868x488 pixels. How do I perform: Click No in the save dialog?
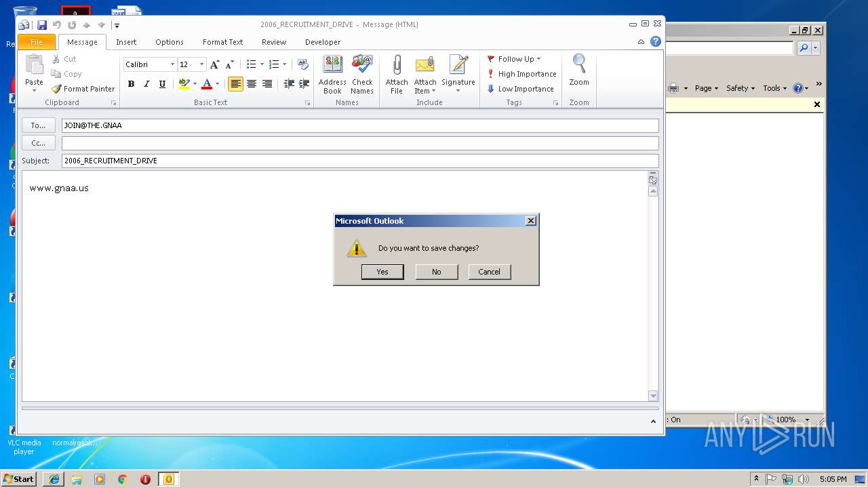[436, 272]
